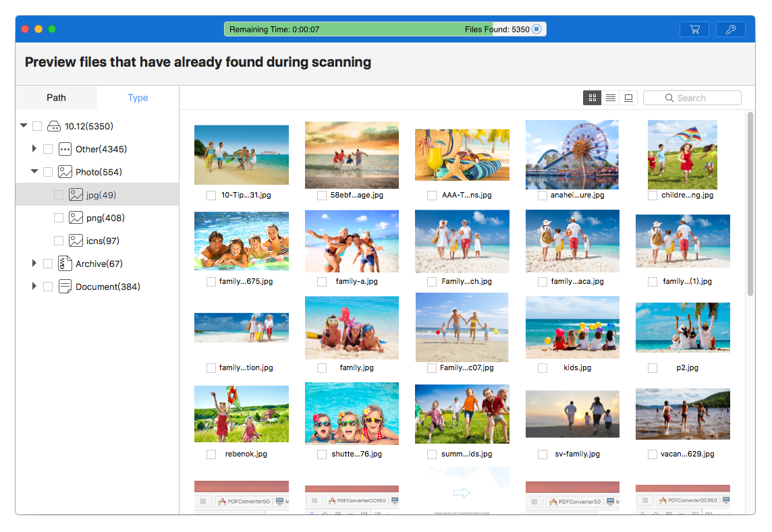Expand the Document(384) disclosure triangle
The image size is (772, 532).
click(x=34, y=287)
